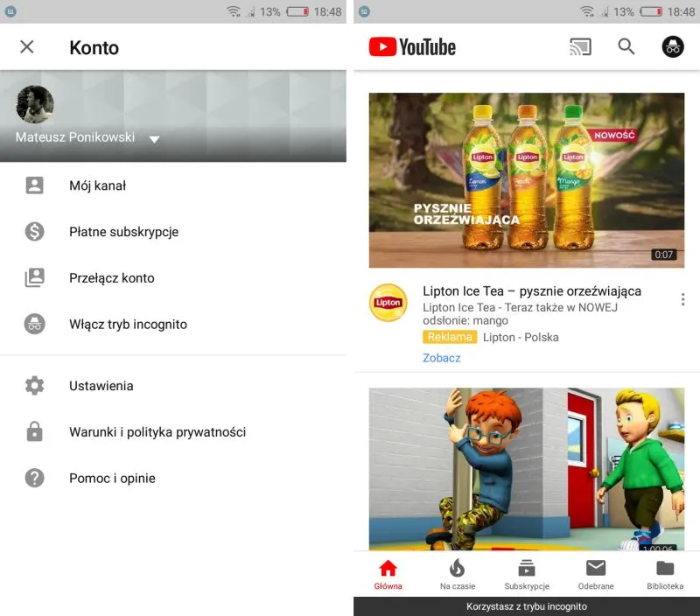
Task: Open YouTube search
Action: click(x=626, y=46)
